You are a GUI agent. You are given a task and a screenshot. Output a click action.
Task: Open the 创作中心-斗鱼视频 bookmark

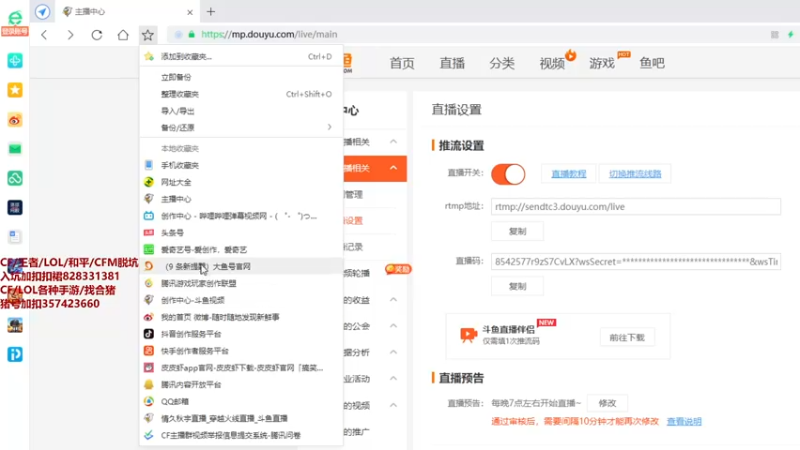241,300
